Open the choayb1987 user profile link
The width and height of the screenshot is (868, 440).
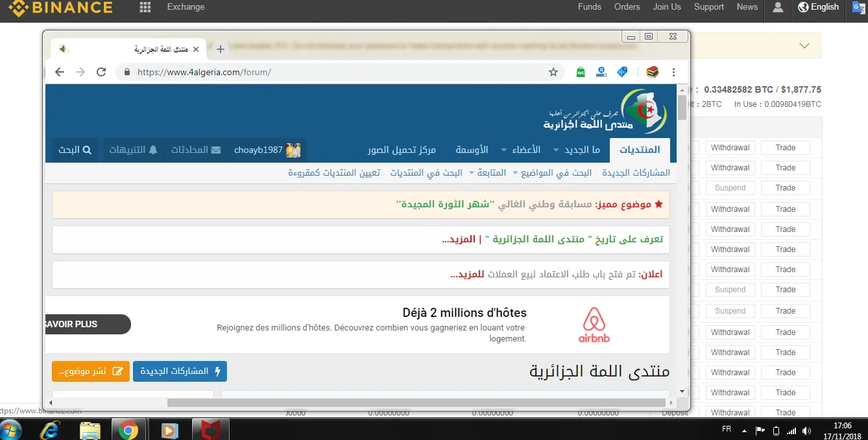point(267,150)
